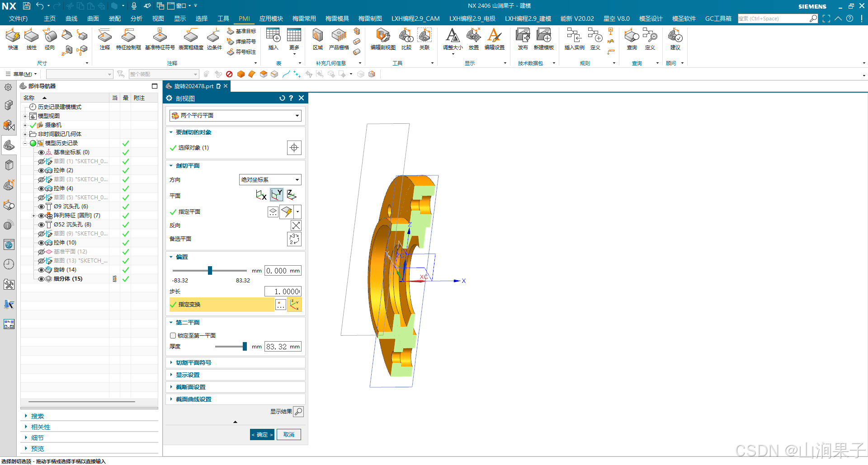Image resolution: width=868 pixels, height=465 pixels.
Task: Select the X plane orientation icon
Action: pyautogui.click(x=261, y=195)
